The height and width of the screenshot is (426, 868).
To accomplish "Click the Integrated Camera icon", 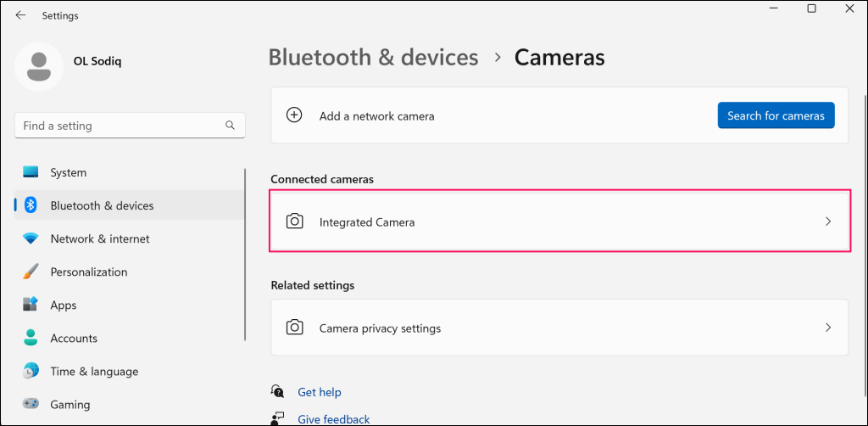I will [x=294, y=221].
